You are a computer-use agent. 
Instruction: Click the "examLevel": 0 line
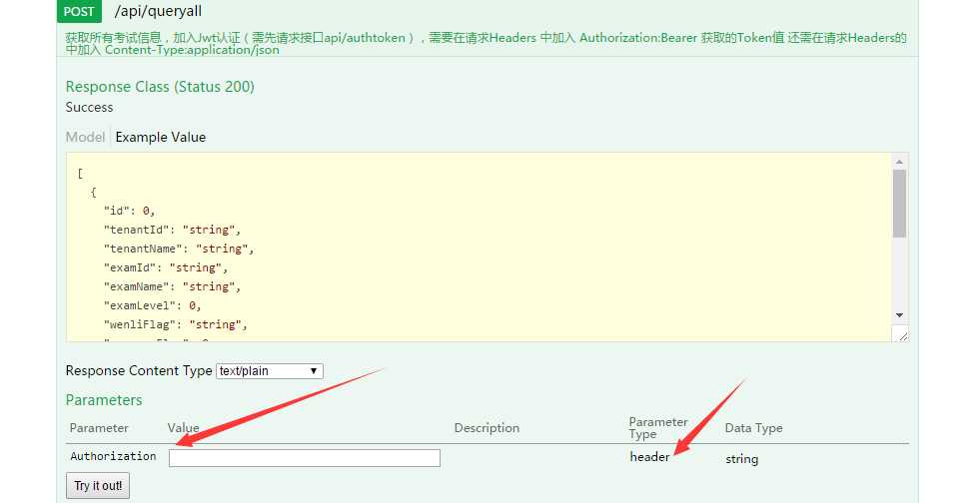click(x=152, y=305)
